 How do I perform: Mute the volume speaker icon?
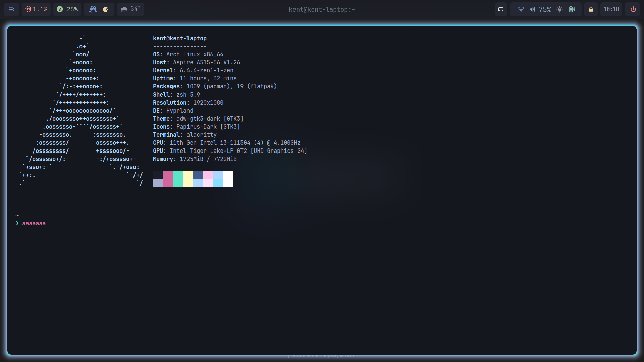point(532,9)
